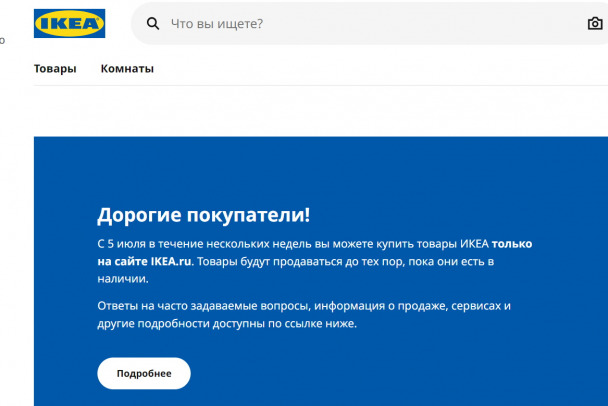Open the Комнаты menu
Image resolution: width=608 pixels, height=406 pixels.
[x=127, y=69]
